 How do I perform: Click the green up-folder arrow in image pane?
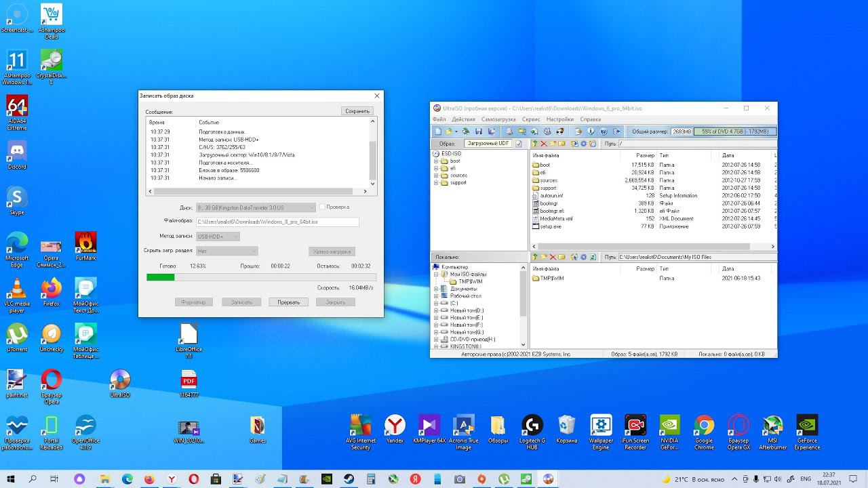point(535,144)
